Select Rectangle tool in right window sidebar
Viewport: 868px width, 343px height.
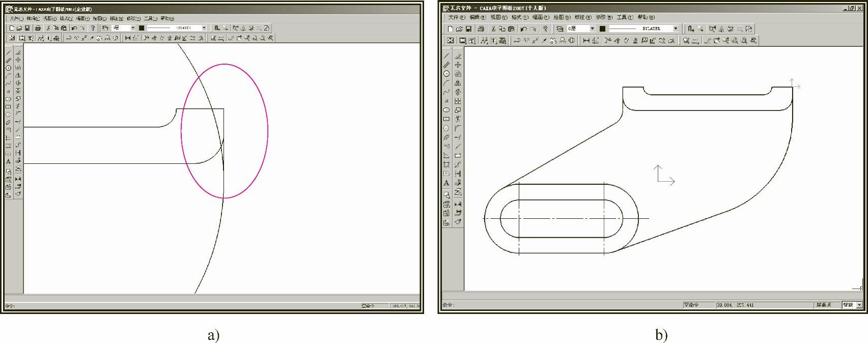click(446, 119)
